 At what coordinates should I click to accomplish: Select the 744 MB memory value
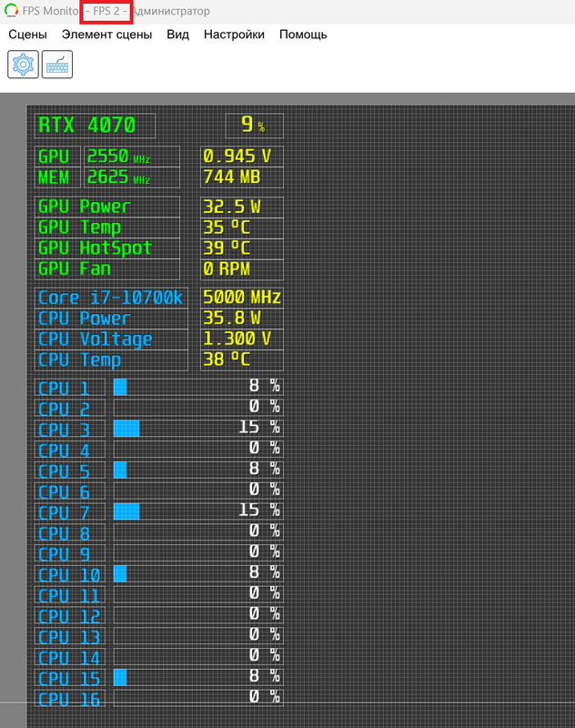pos(242,177)
